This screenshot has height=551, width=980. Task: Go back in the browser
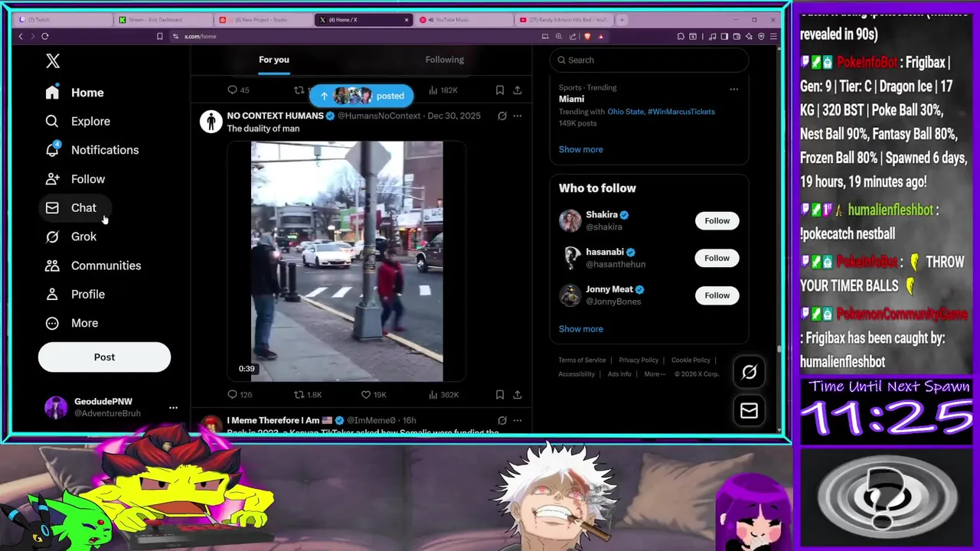click(21, 36)
